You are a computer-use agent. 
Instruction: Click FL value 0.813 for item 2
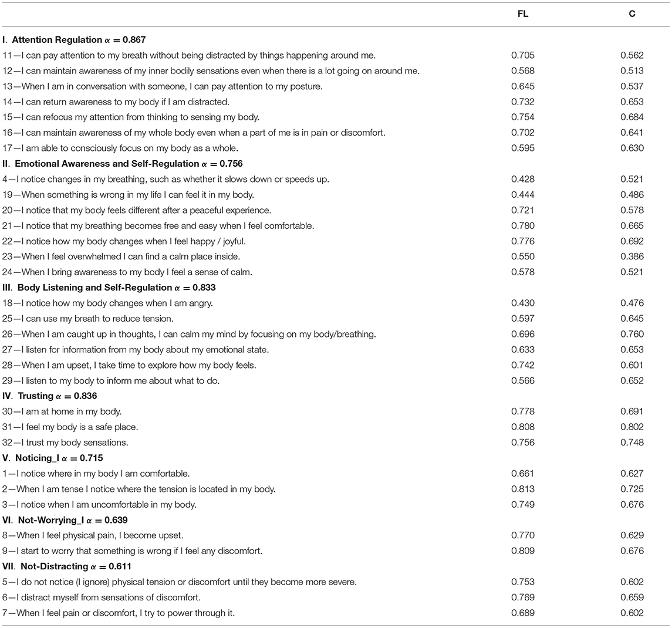click(523, 489)
